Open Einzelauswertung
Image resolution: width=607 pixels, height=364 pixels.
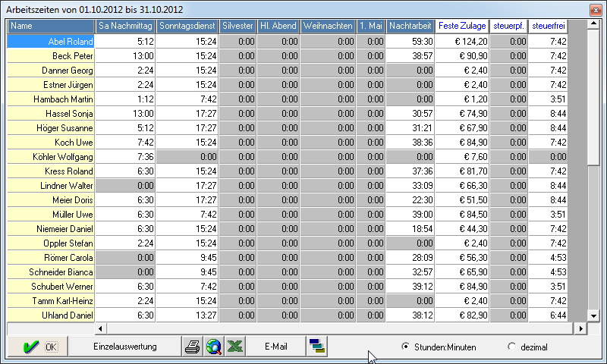click(x=124, y=347)
